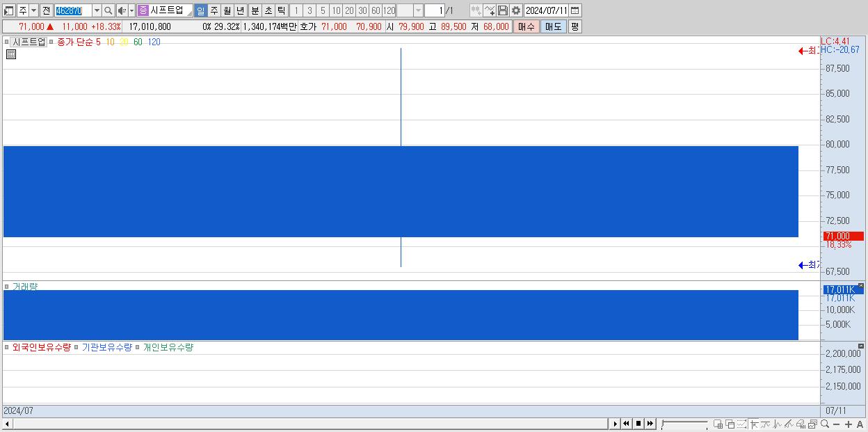
Task: Click the dotted-box chart icon in bottom toolbar
Action: click(741, 424)
